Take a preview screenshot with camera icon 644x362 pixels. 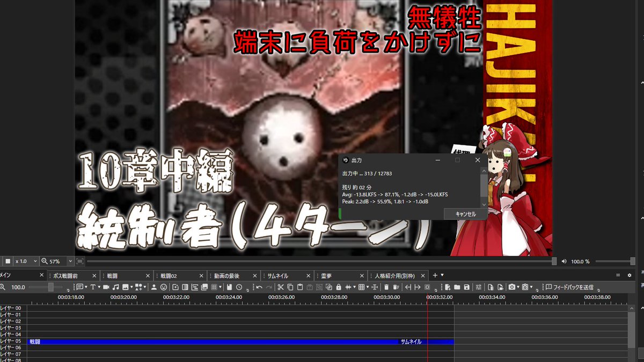(512, 287)
